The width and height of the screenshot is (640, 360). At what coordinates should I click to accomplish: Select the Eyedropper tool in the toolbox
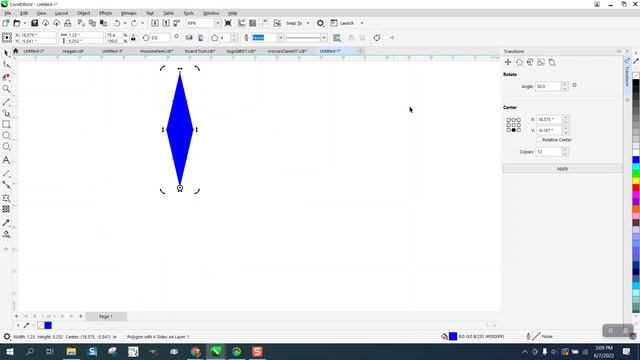tap(6, 223)
